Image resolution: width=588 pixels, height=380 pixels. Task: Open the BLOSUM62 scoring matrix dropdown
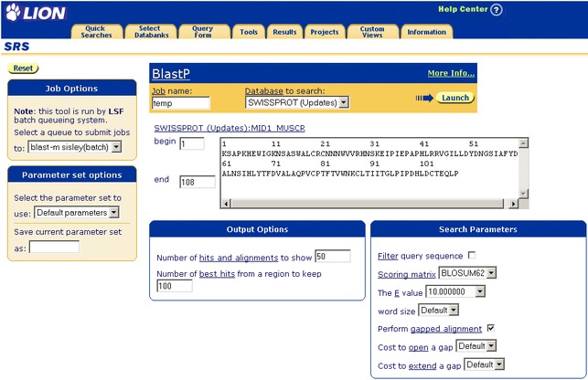click(467, 273)
